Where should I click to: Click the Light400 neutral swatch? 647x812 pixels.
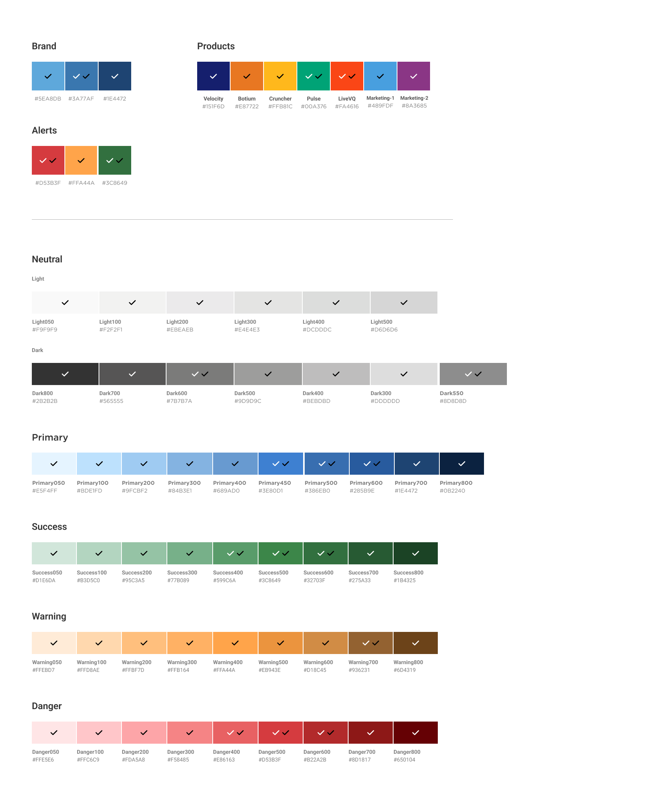[336, 302]
